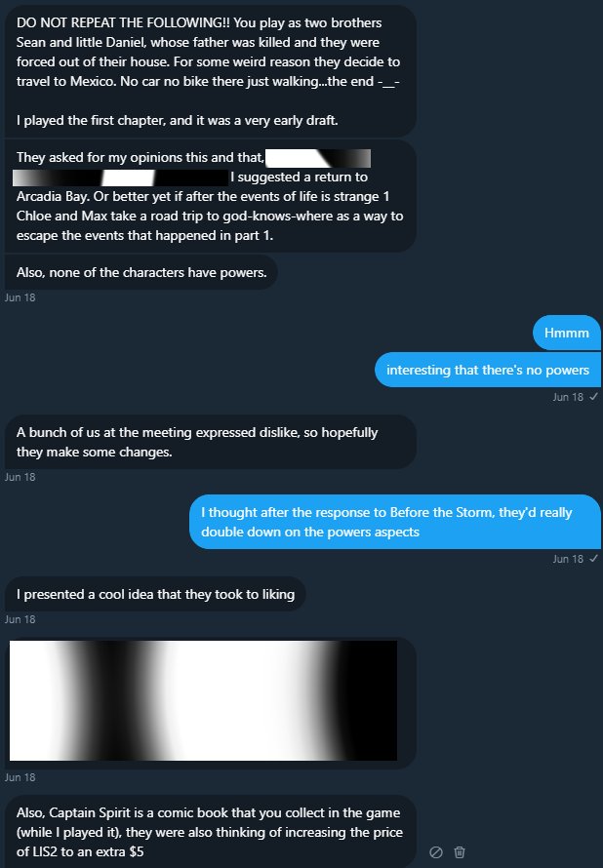Image resolution: width=603 pixels, height=868 pixels.
Task: Click the 'I presented a cool idea' message bubble
Action: (x=155, y=594)
